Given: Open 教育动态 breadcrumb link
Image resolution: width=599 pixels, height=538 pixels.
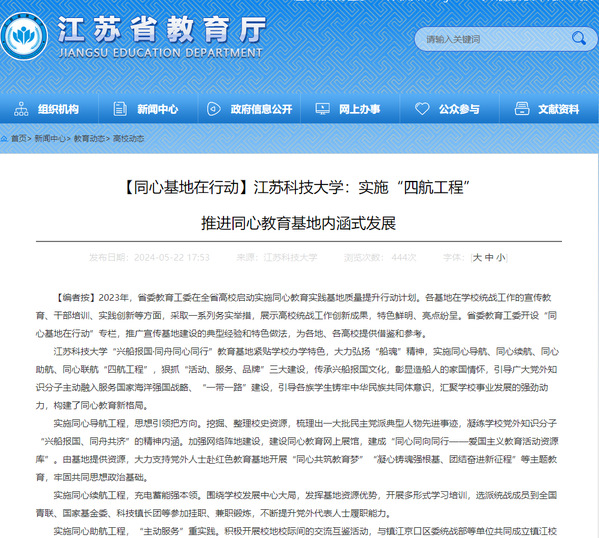Looking at the screenshot, I should point(89,138).
